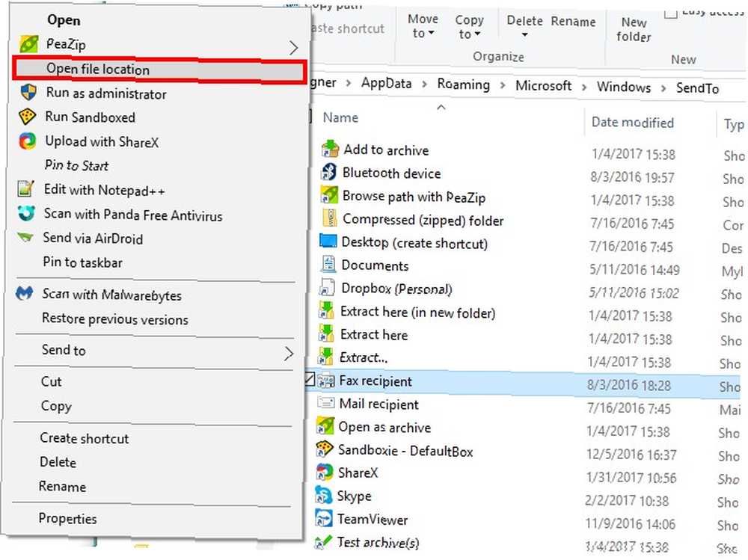Choose Create shortcut
Viewport: 748px width, 560px height.
point(85,438)
